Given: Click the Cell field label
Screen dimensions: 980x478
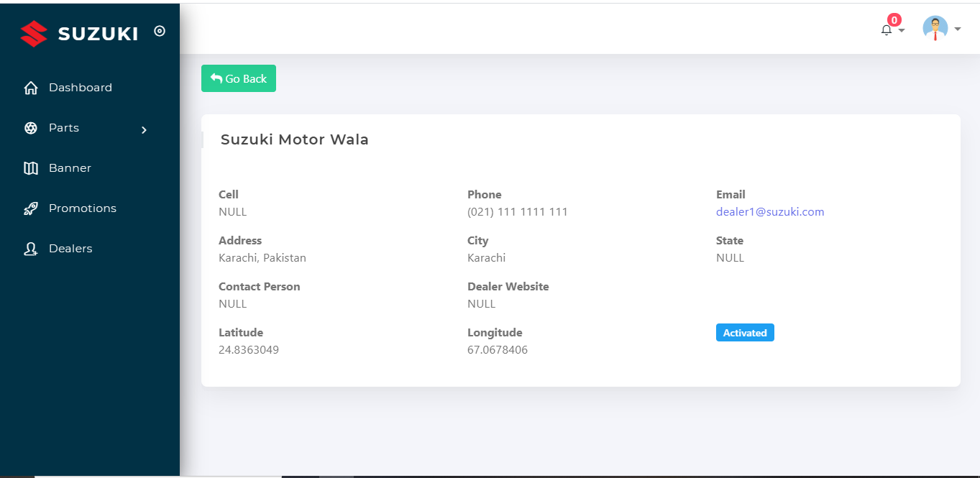Looking at the screenshot, I should pos(229,195).
